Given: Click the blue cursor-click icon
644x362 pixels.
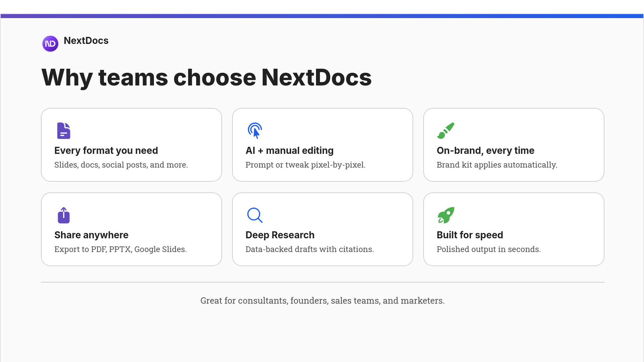Looking at the screenshot, I should [255, 131].
